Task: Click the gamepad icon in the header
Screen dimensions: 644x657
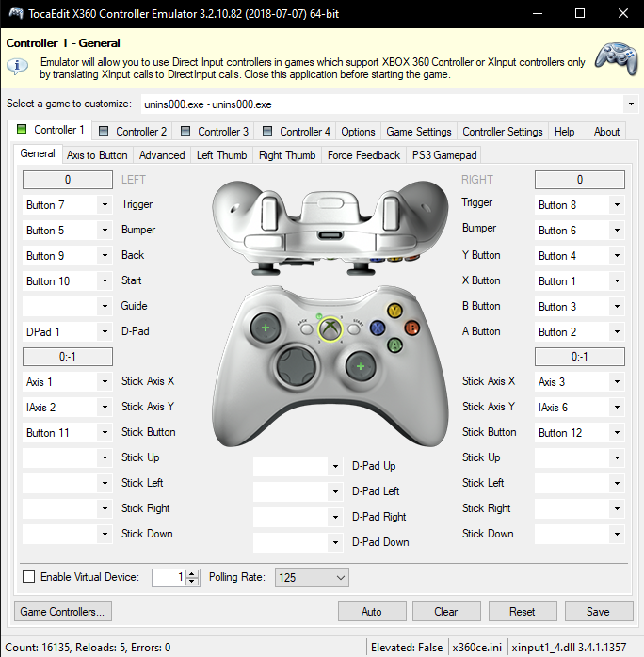Action: [x=617, y=58]
